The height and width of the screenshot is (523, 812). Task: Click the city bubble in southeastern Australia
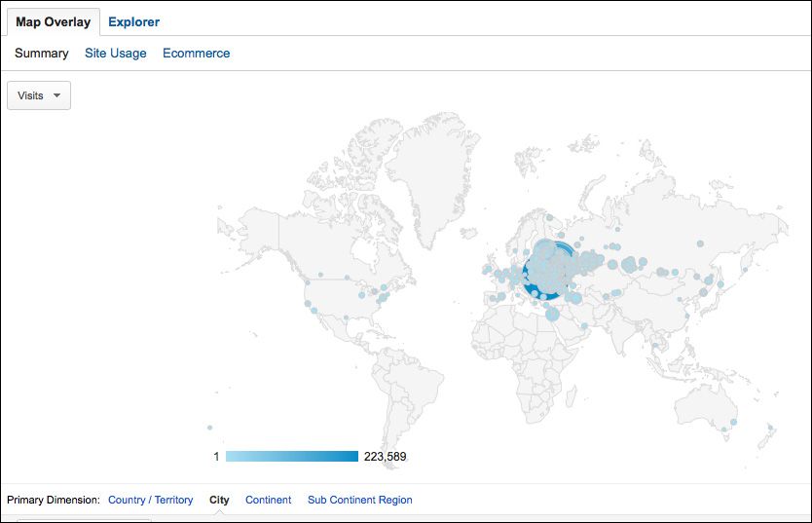pyautogui.click(x=733, y=422)
